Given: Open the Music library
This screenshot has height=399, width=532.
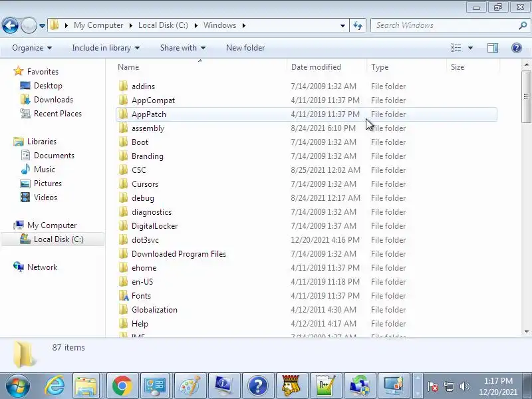Looking at the screenshot, I should coord(44,170).
